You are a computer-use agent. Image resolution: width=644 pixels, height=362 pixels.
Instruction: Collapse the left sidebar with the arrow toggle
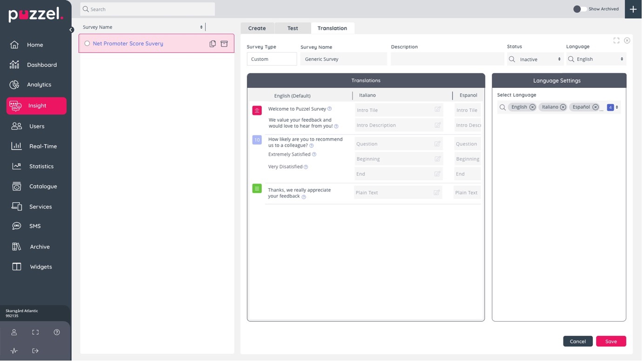pyautogui.click(x=72, y=30)
